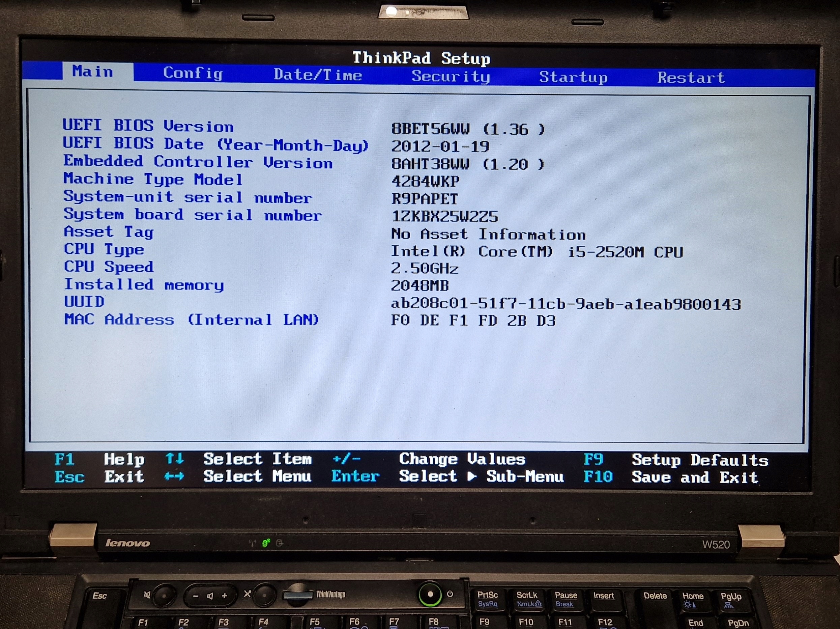The width and height of the screenshot is (840, 629).
Task: Select Embedded Controller Version label
Action: [x=198, y=162]
